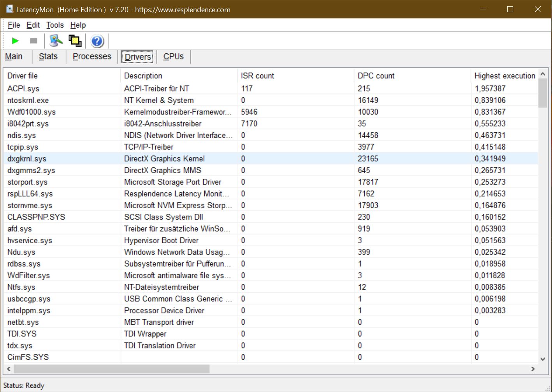Click the yellow stacked windows toolbar icon
The height and width of the screenshot is (392, 552).
pyautogui.click(x=75, y=41)
